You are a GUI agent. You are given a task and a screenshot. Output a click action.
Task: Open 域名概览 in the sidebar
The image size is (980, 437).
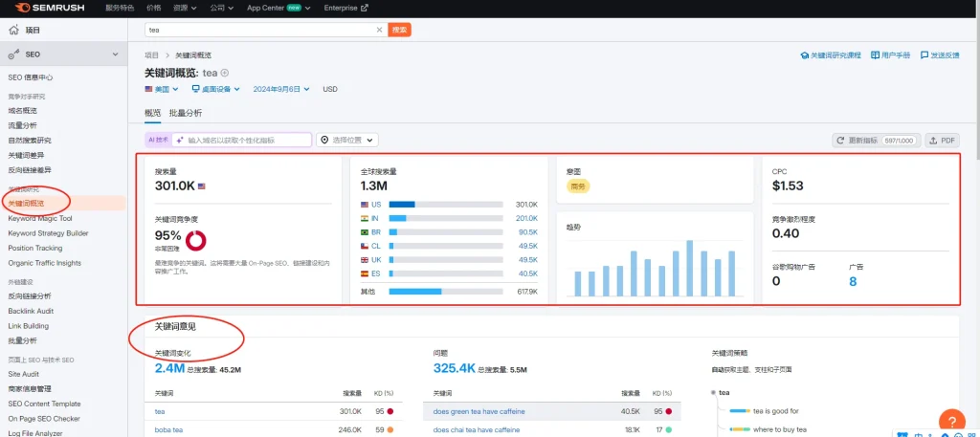pos(23,111)
